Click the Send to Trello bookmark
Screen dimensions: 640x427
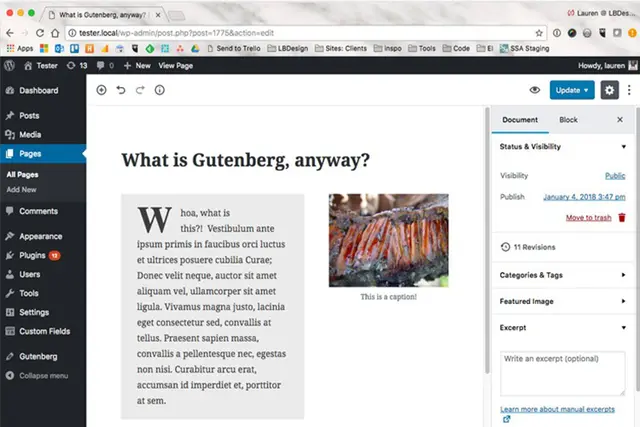coord(233,48)
